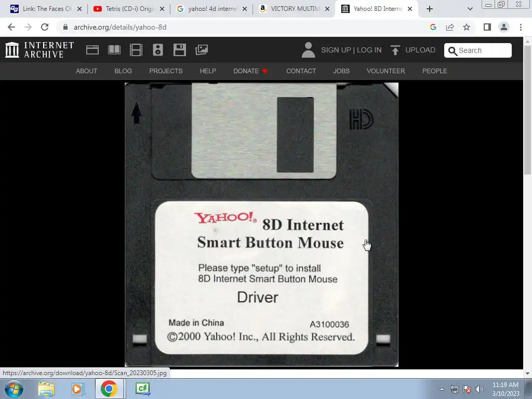This screenshot has height=399, width=532.
Task: Reload the archive.org page
Action: pos(45,27)
